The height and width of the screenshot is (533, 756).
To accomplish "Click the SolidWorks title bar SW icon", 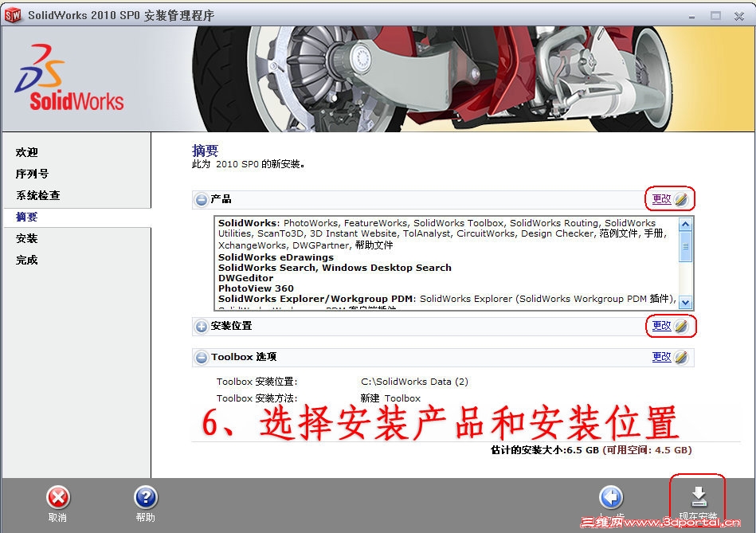I will 13,15.
